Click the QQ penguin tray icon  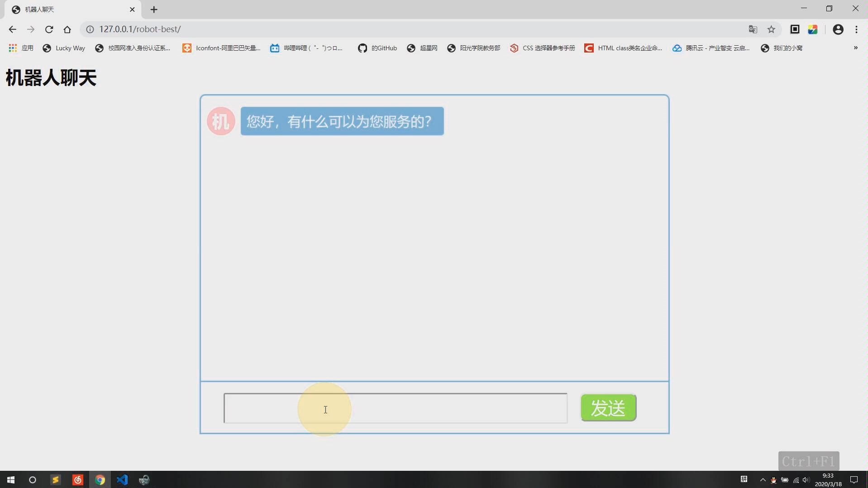click(774, 480)
